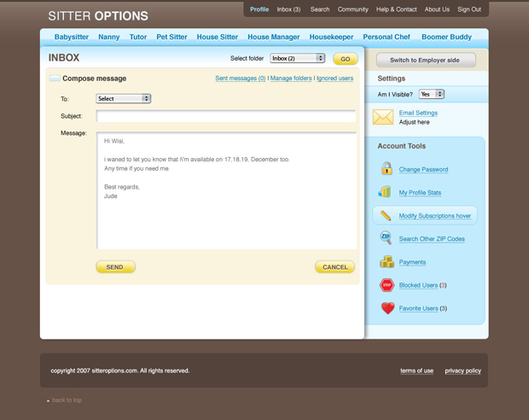Screen dimensions: 529x420
Task: Switch to the Babysitter tab
Action: click(x=72, y=38)
